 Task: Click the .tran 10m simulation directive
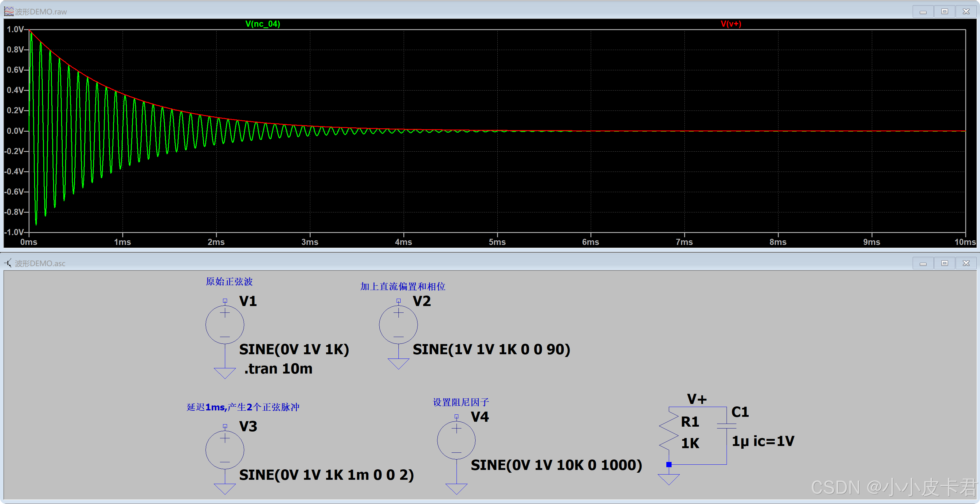[x=278, y=369]
